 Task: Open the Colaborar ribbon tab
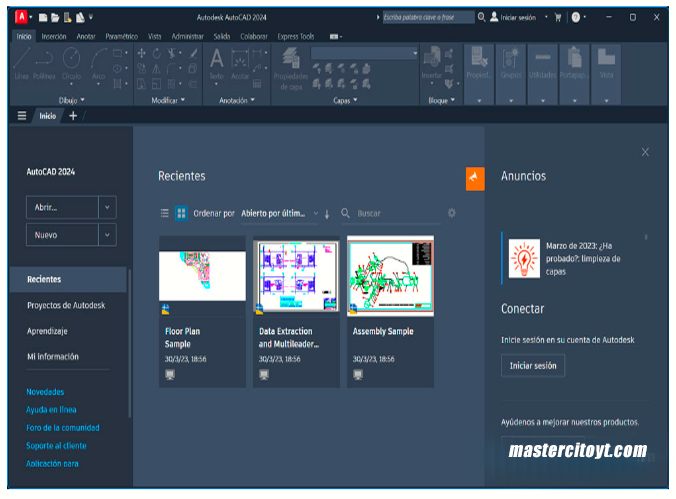(254, 37)
